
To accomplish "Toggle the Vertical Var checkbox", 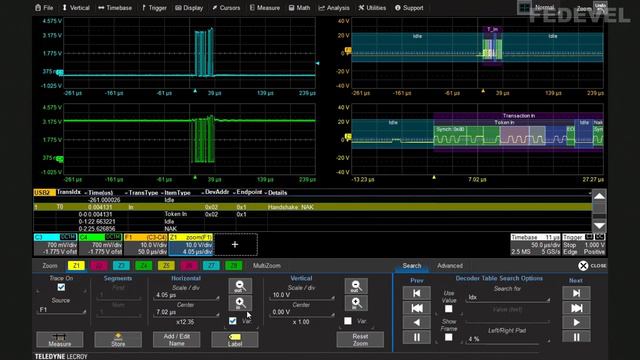I will point(348,321).
